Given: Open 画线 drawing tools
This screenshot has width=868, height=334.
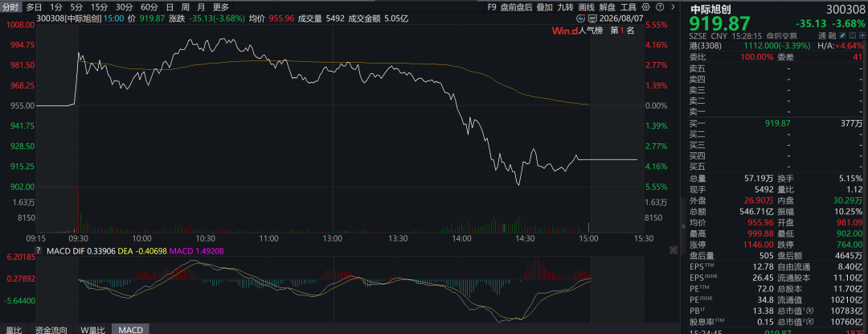Looking at the screenshot, I should pyautogui.click(x=586, y=7).
